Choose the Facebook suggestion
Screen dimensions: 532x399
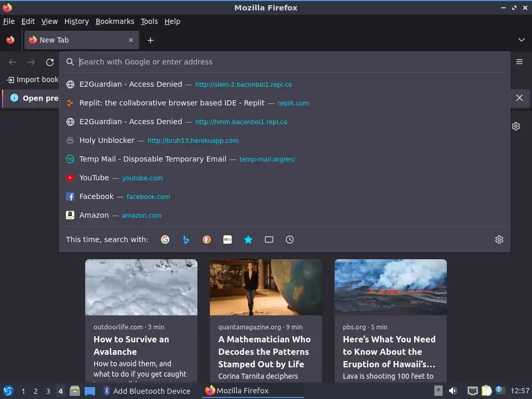pyautogui.click(x=284, y=196)
